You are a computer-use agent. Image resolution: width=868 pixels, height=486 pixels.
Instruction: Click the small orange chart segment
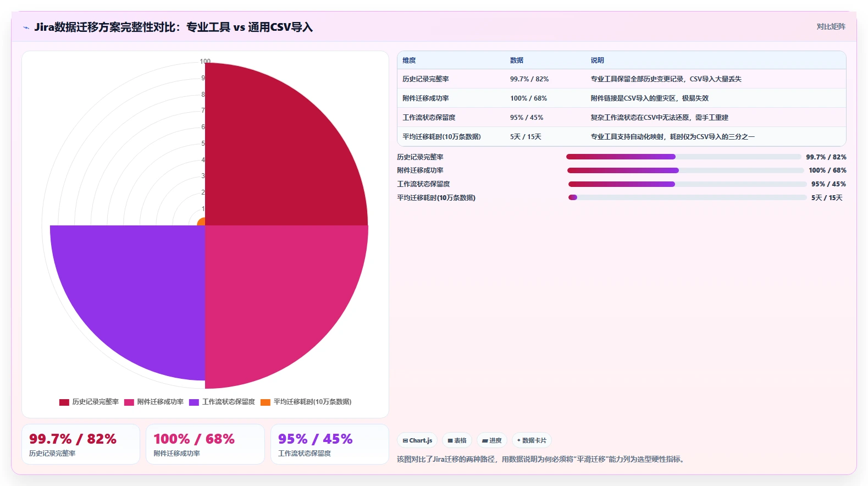click(202, 222)
